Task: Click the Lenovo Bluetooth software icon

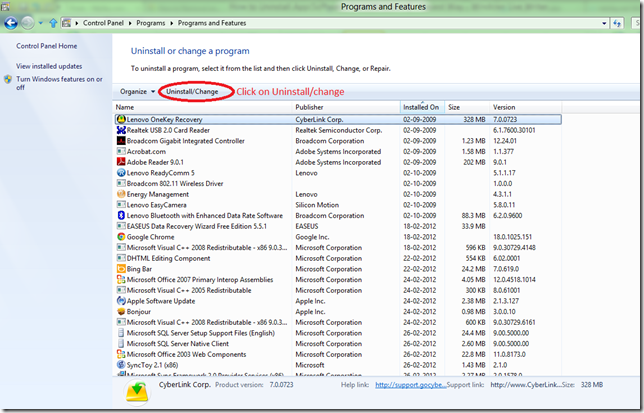Action: (x=121, y=216)
